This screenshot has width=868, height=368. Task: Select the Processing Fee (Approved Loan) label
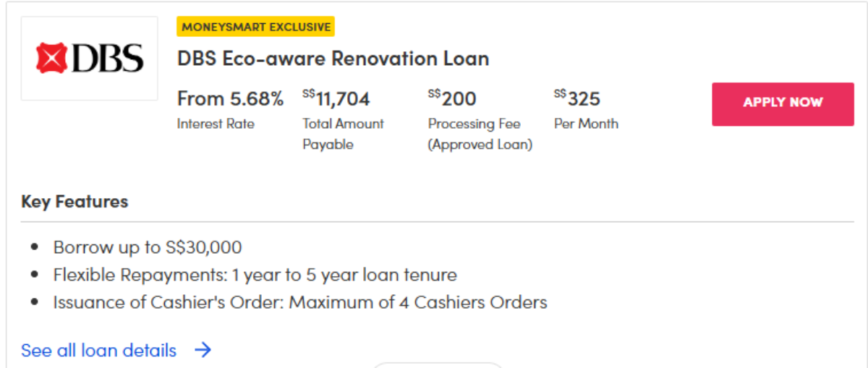(480, 134)
